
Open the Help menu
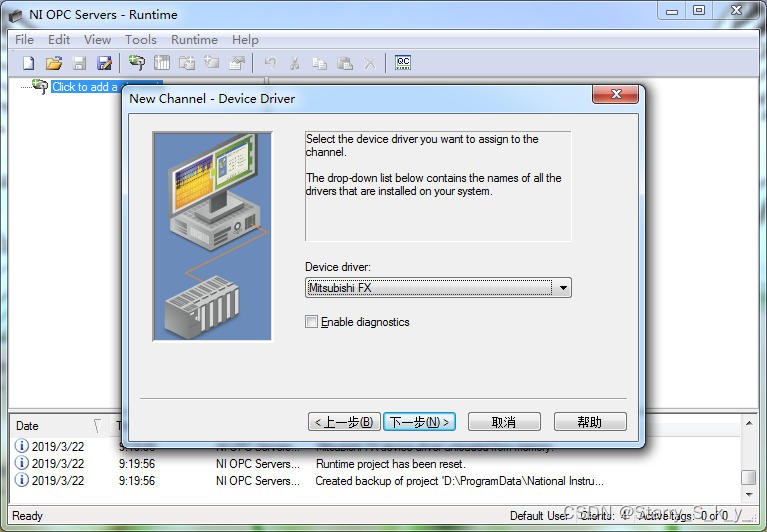(245, 40)
